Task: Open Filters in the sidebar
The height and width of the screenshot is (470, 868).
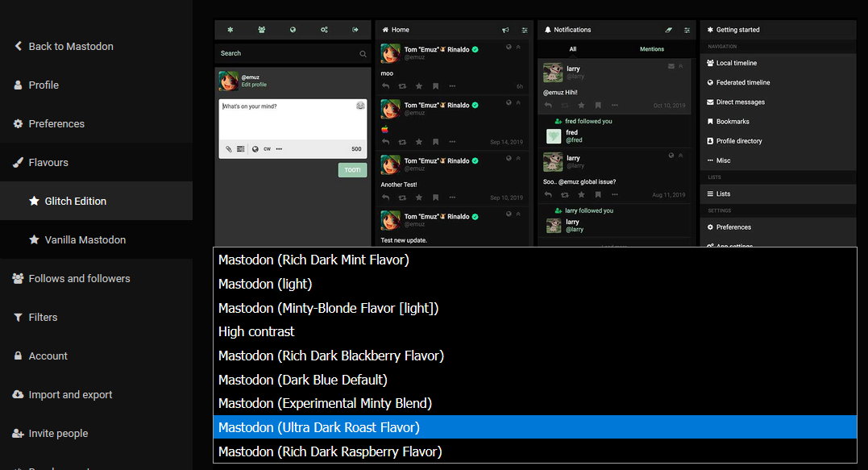Action: click(35, 318)
